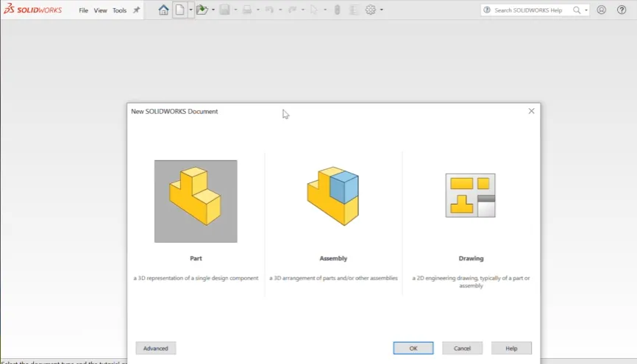
Task: Click the greyed Save disk icon
Action: (224, 10)
